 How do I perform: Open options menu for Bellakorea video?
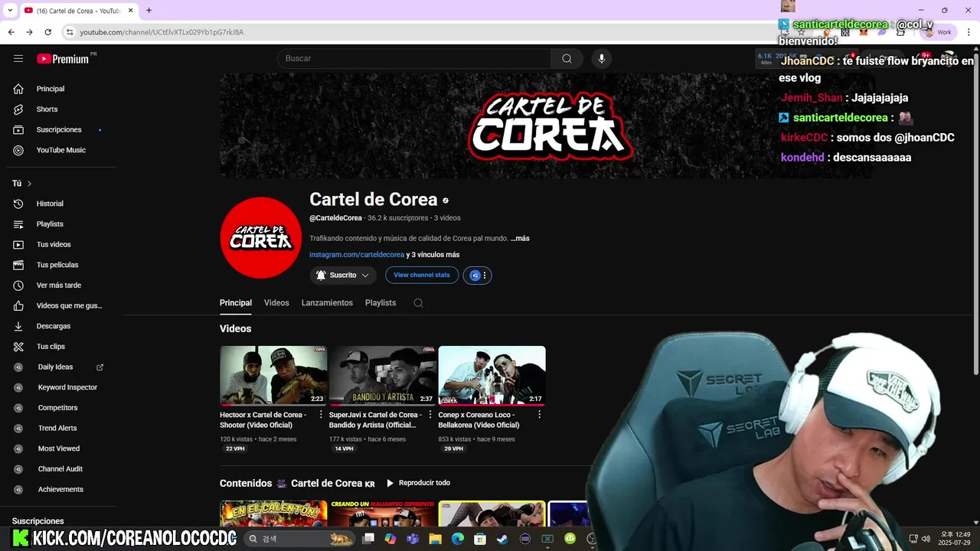pos(539,415)
